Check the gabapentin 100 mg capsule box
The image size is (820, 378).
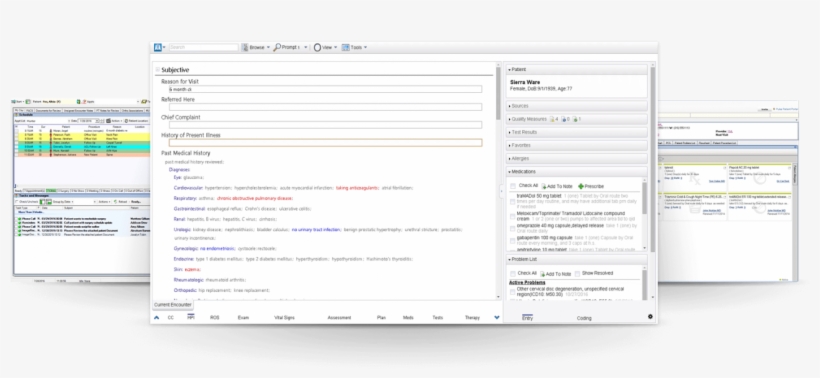point(513,240)
